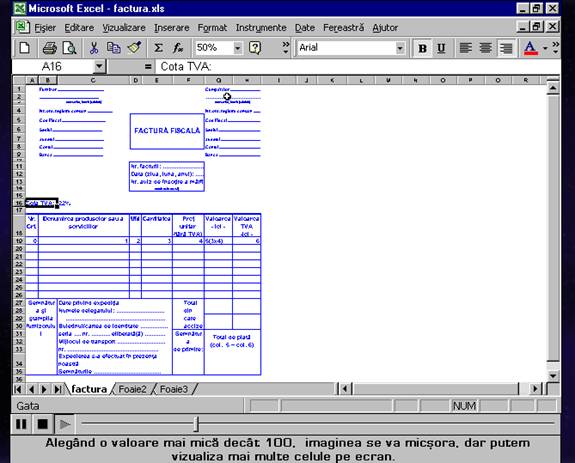Click the New workbook icon

[25, 48]
